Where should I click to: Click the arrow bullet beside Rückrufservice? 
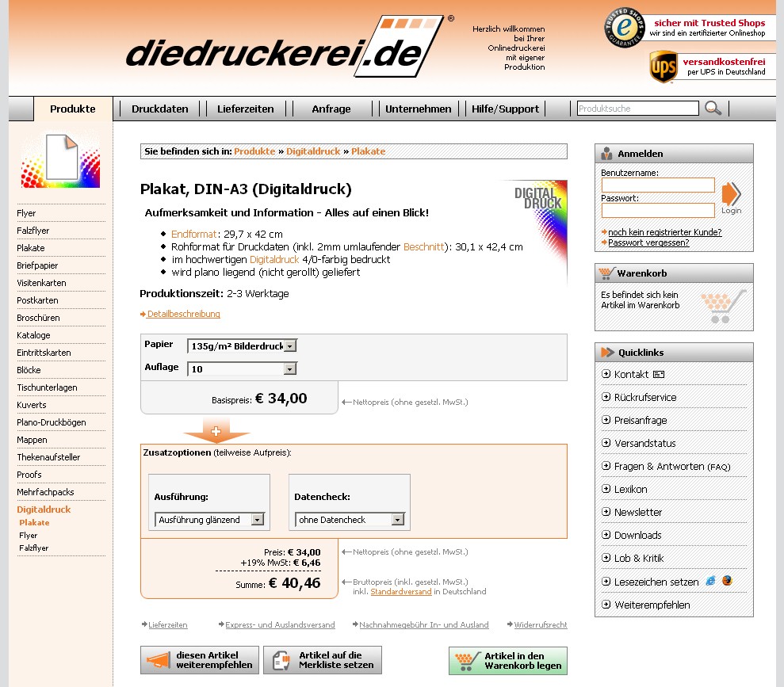(606, 397)
